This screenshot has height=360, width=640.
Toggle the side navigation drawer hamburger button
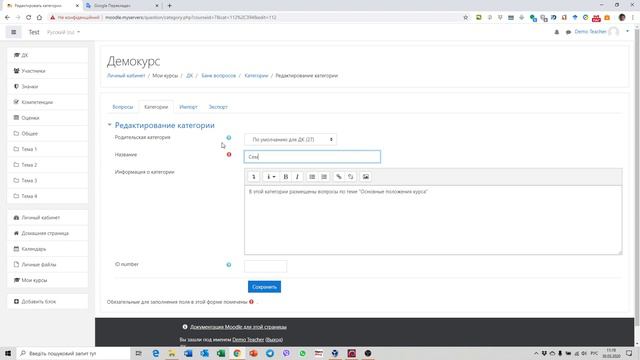tap(13, 32)
